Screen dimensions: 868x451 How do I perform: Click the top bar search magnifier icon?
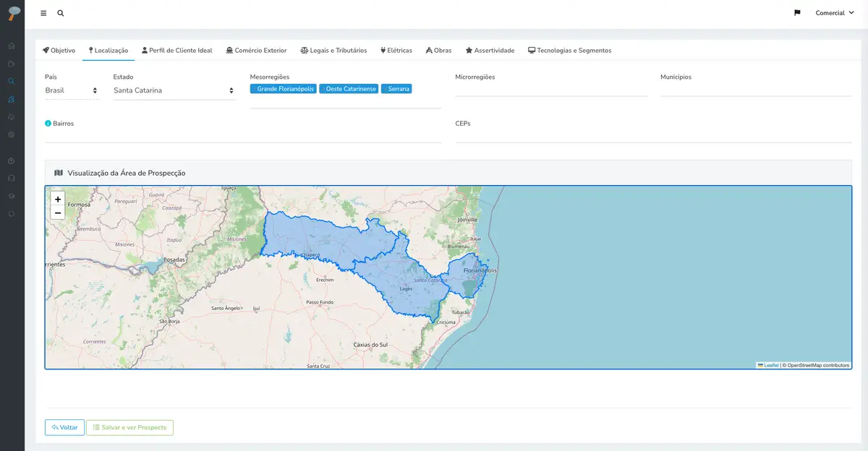pos(61,13)
